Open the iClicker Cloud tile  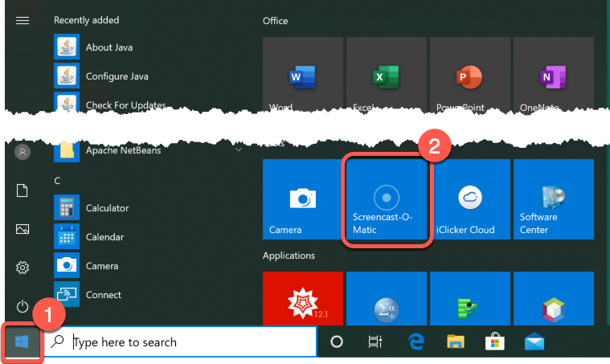click(x=470, y=199)
